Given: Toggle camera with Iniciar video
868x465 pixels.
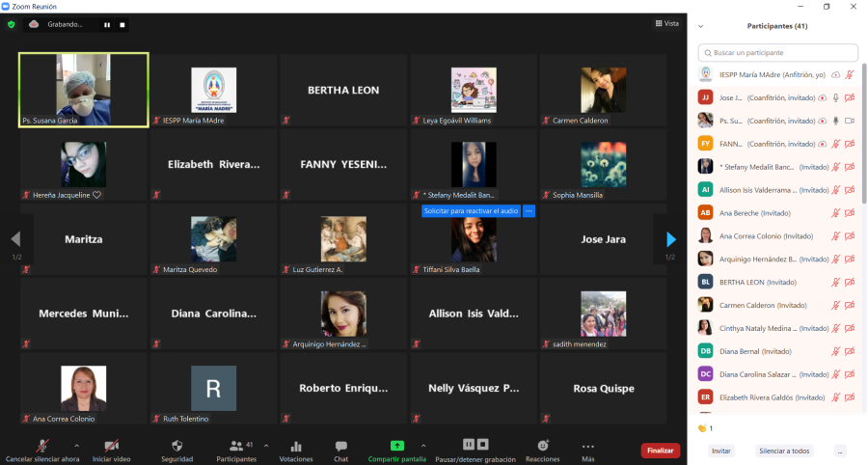Looking at the screenshot, I should [111, 446].
